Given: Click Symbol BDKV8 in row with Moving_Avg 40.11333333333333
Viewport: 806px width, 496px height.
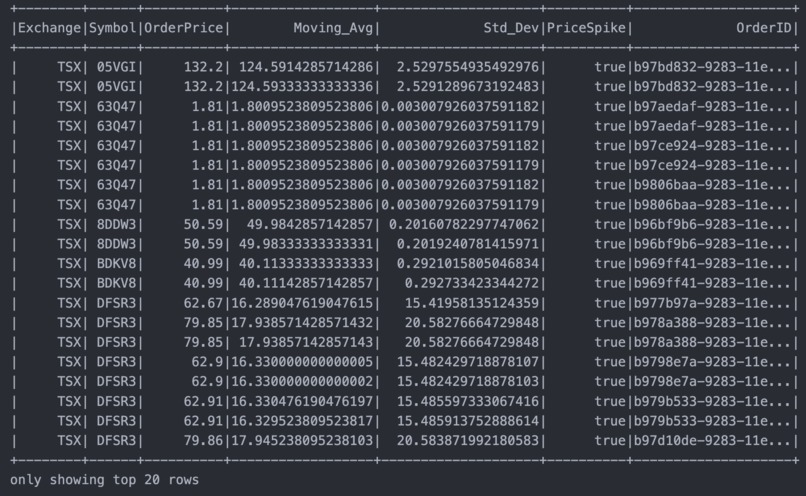Looking at the screenshot, I should click(x=116, y=264).
